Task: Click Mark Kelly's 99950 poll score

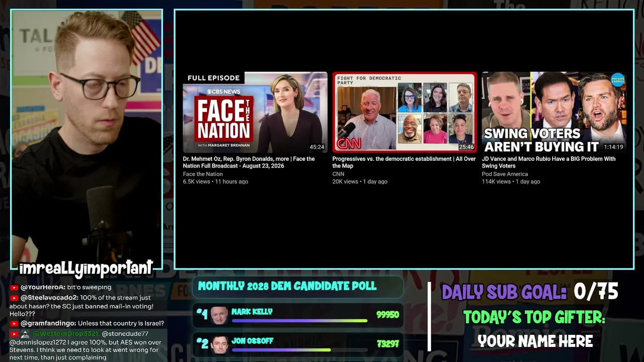Action: tap(387, 315)
